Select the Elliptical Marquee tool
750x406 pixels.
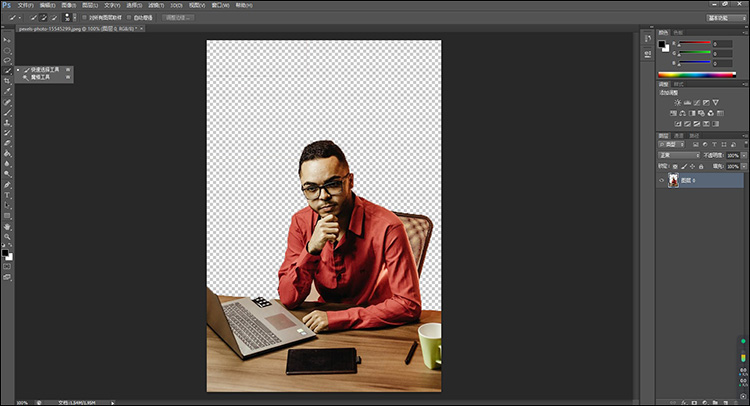[7, 50]
